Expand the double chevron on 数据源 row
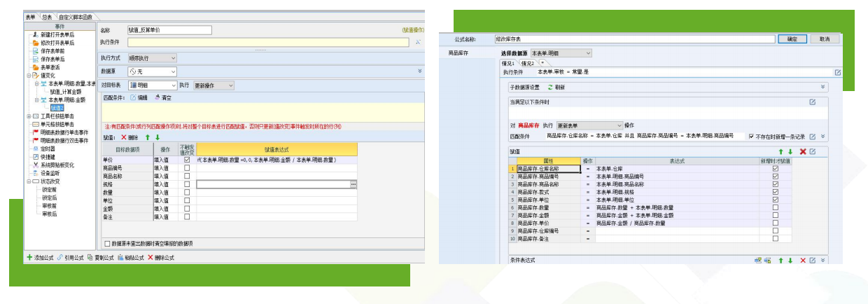The width and height of the screenshot is (868, 304). coord(419,71)
